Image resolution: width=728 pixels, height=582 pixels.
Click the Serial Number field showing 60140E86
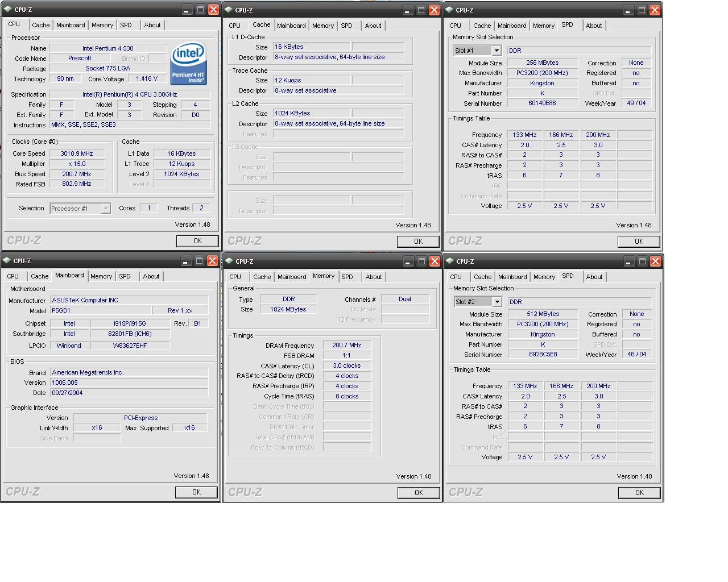(x=542, y=103)
